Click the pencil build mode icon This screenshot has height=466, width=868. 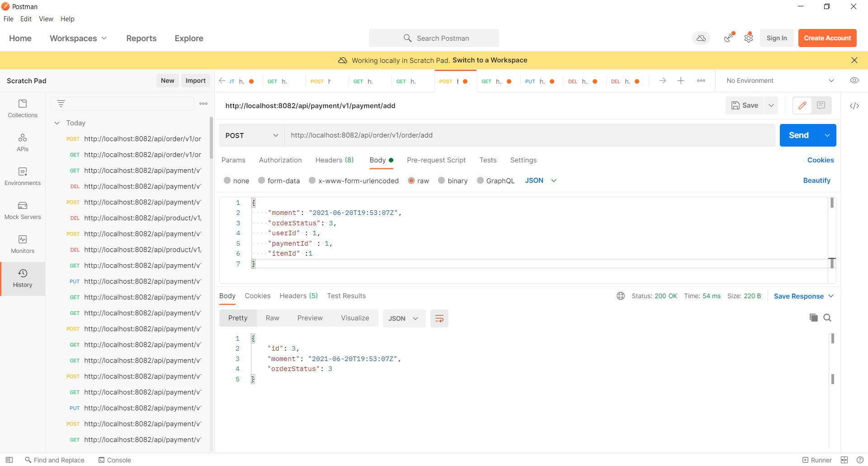coord(802,105)
